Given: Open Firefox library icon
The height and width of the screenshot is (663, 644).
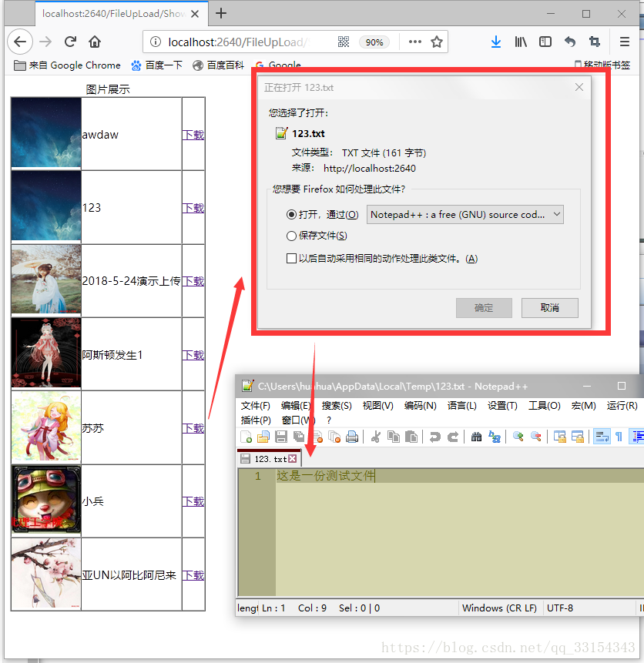Looking at the screenshot, I should pyautogui.click(x=521, y=42).
